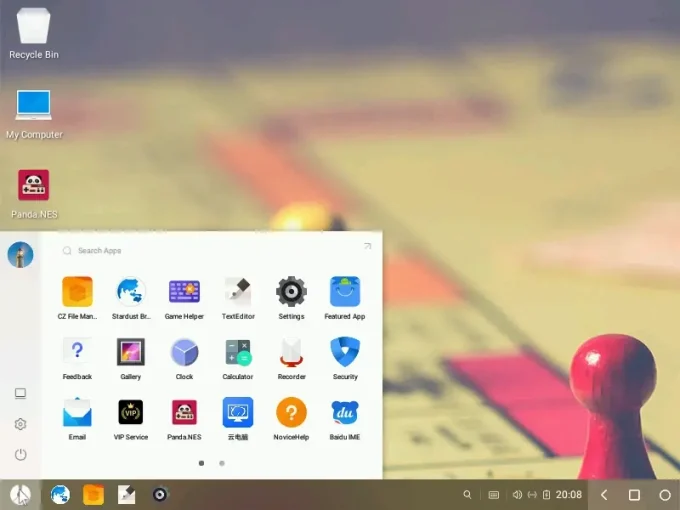Start the Recorder app
680x510 pixels.
pos(291,352)
